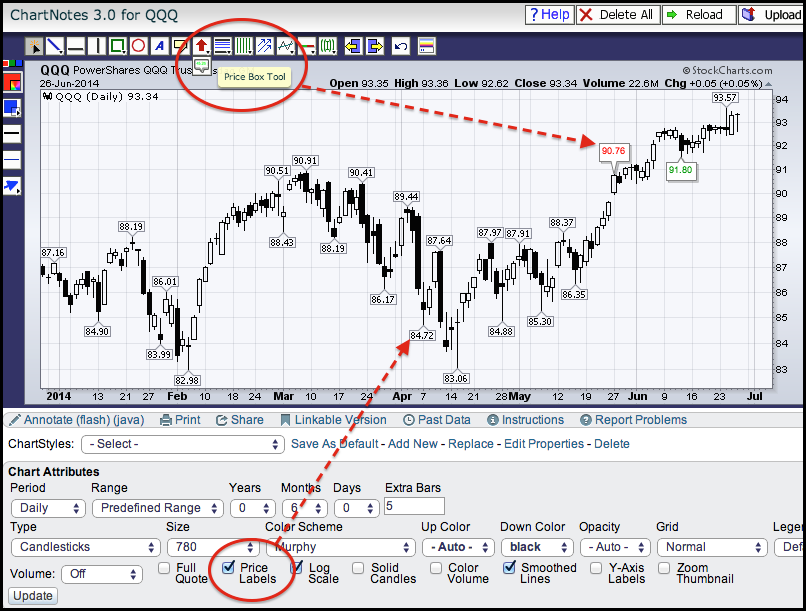Open the Period Daily dropdown

48,508
